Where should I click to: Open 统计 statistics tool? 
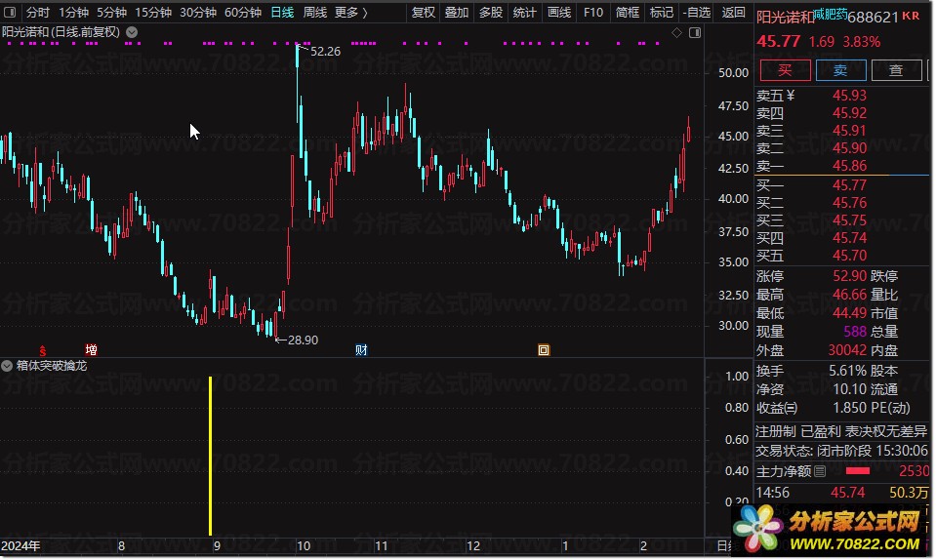pos(525,12)
